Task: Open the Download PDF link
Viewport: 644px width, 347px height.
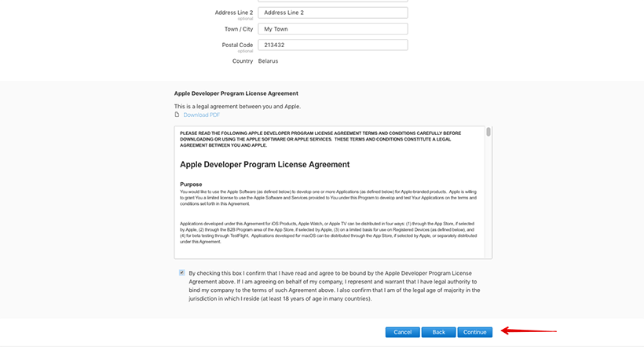Action: [202, 115]
